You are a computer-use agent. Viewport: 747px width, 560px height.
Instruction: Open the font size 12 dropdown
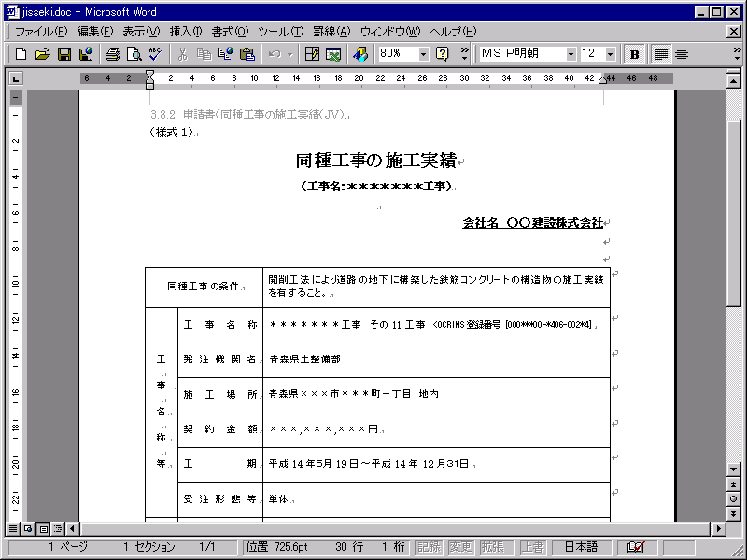click(611, 54)
